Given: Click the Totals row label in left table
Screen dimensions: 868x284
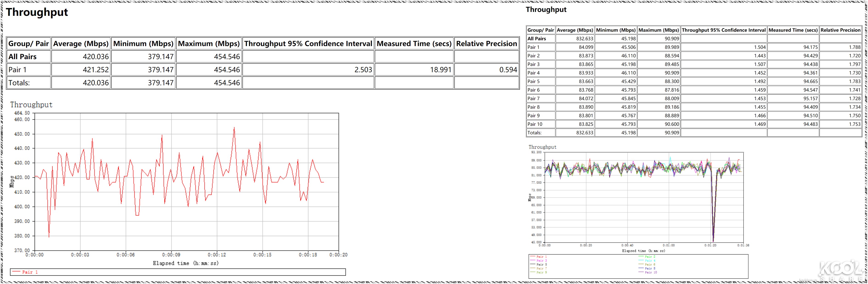Looking at the screenshot, I should [19, 83].
